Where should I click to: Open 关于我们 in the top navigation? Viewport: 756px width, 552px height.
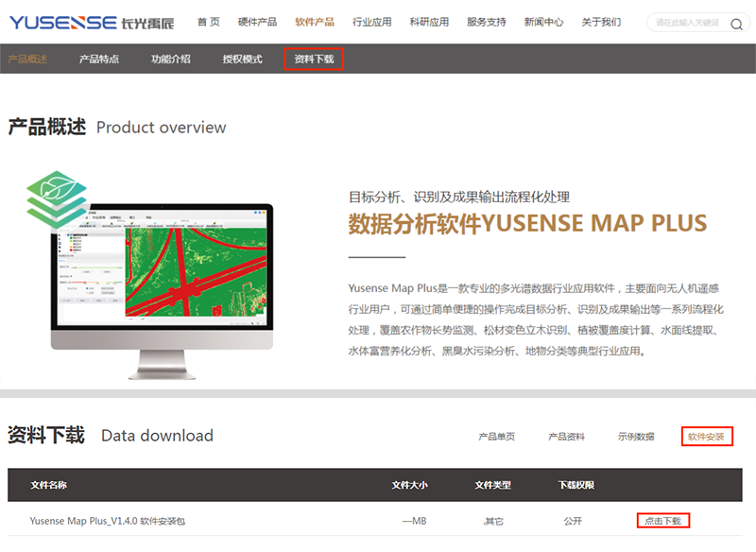click(601, 22)
